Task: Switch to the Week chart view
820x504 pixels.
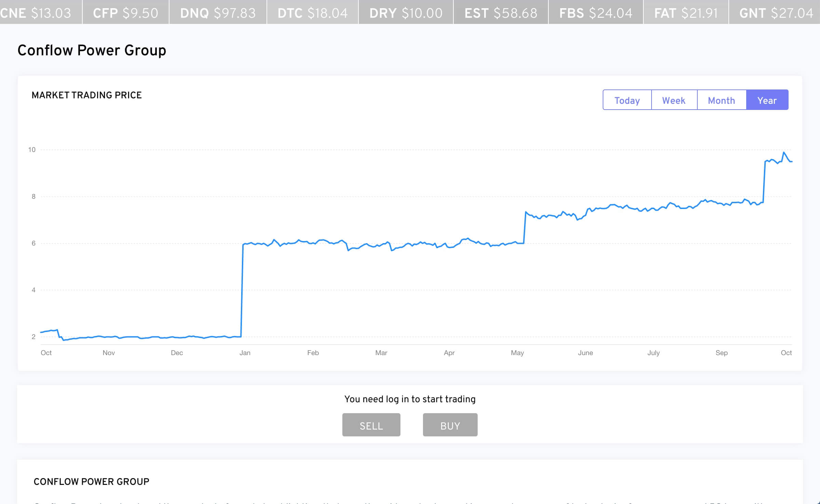Action: (x=673, y=100)
